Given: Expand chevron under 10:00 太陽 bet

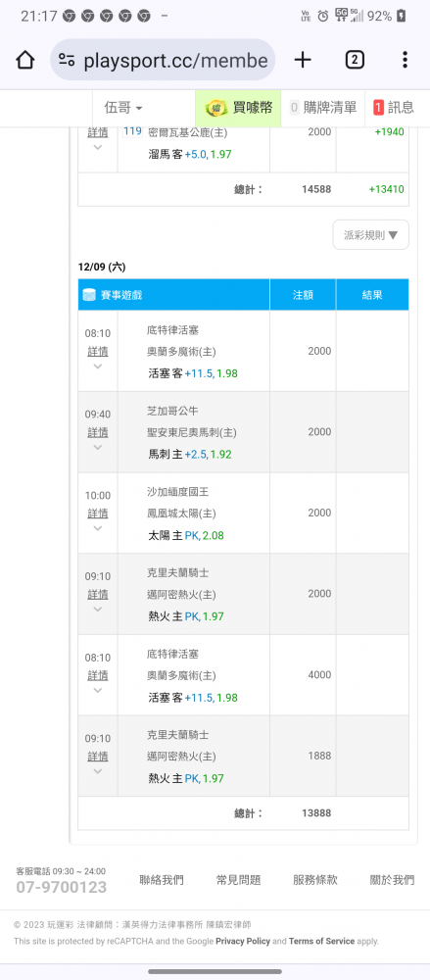Looking at the screenshot, I should click(x=98, y=528).
